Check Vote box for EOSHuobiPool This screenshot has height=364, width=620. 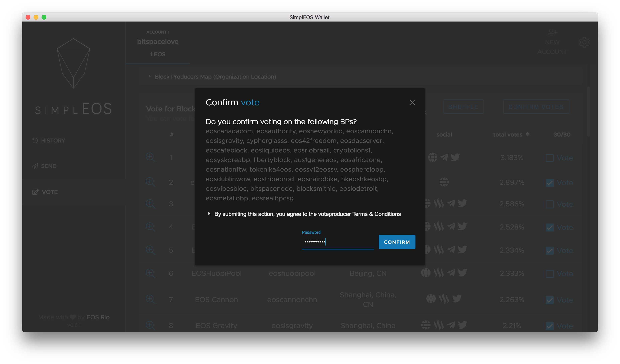pyautogui.click(x=549, y=274)
